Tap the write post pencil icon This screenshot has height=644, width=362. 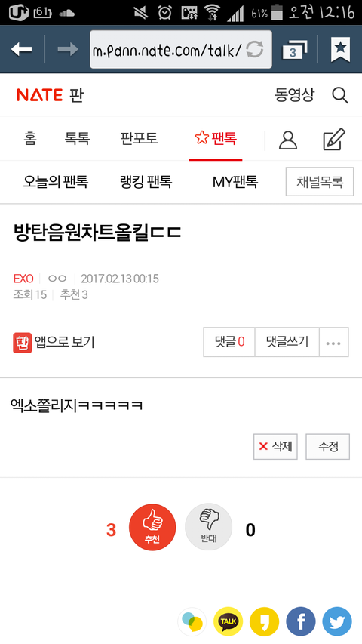click(x=333, y=139)
